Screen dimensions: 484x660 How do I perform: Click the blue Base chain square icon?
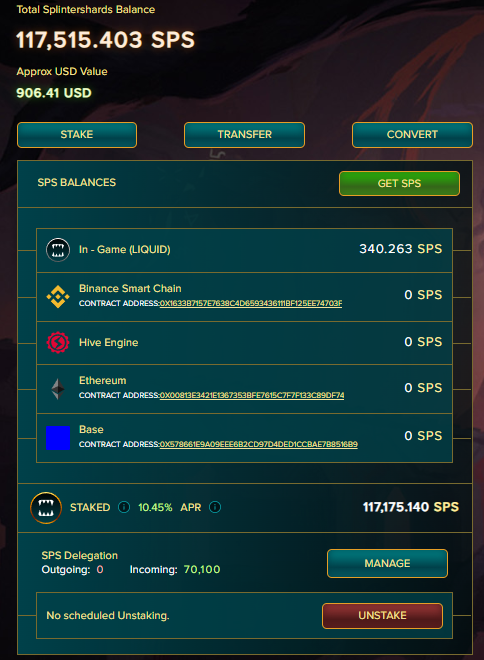pos(58,438)
